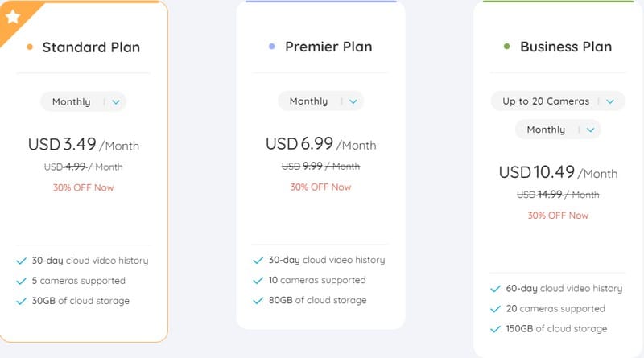Screen dimensions: 644x358
Task: Click the Business Plan title
Action: pos(566,47)
